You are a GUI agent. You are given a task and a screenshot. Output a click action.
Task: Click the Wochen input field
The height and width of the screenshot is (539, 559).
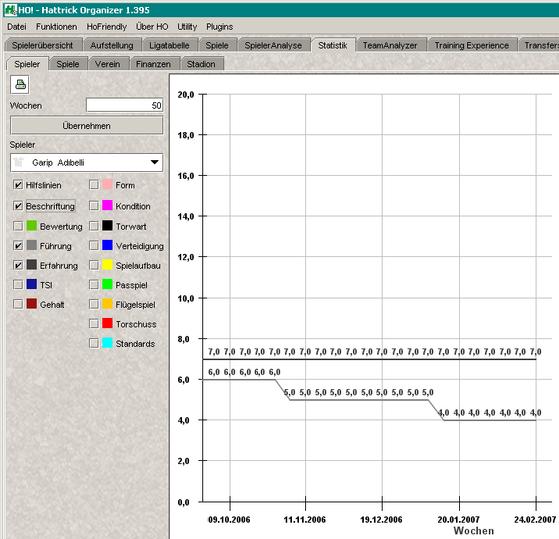tap(124, 106)
